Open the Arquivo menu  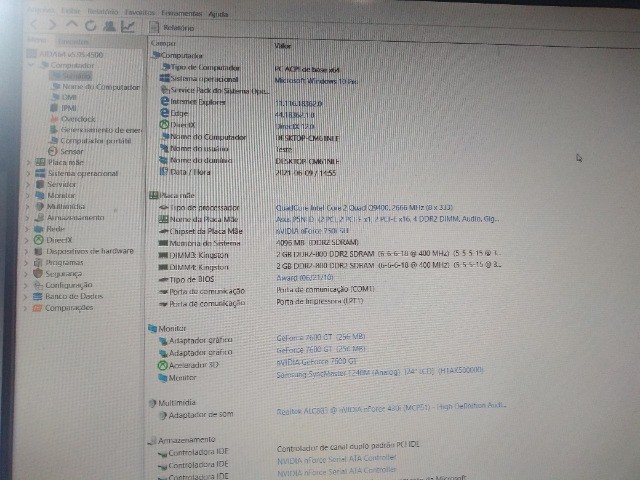41,10
